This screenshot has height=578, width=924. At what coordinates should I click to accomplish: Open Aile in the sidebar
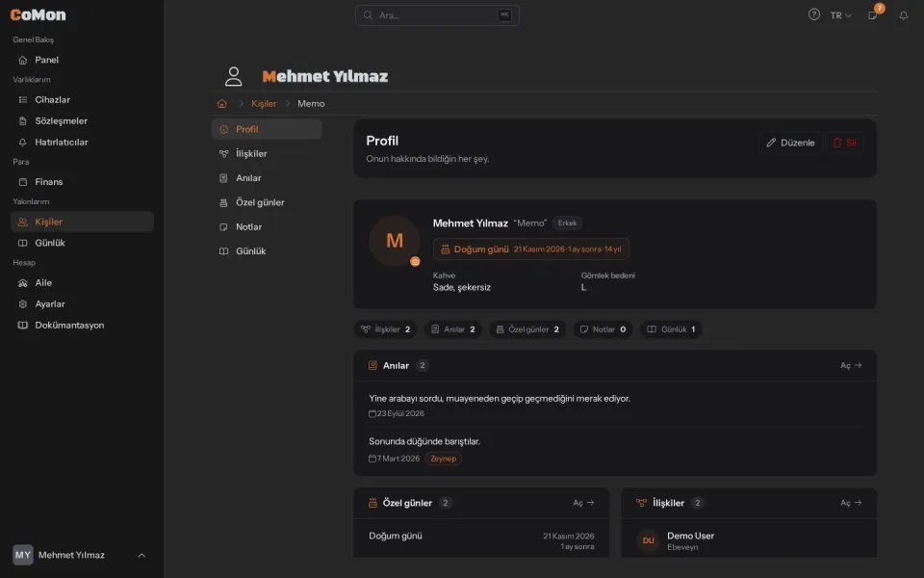click(x=82, y=283)
